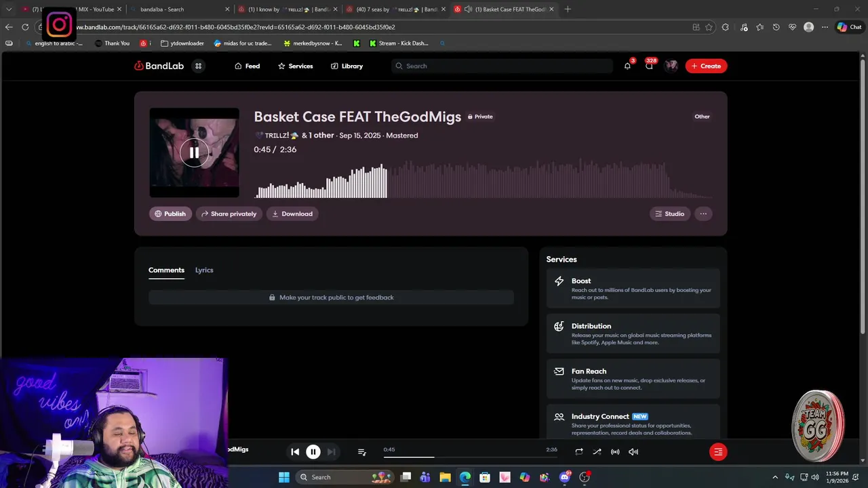The width and height of the screenshot is (868, 488).
Task: Open the track more options menu
Action: (x=703, y=213)
